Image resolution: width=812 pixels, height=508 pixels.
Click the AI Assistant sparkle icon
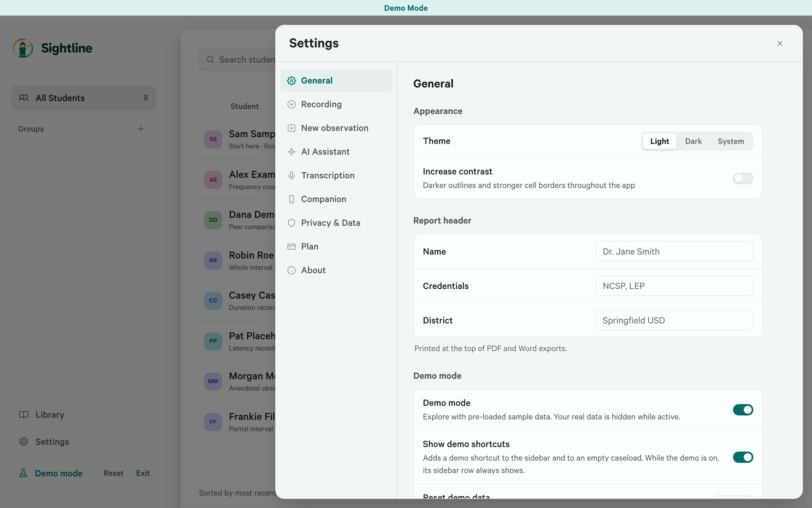tap(291, 152)
